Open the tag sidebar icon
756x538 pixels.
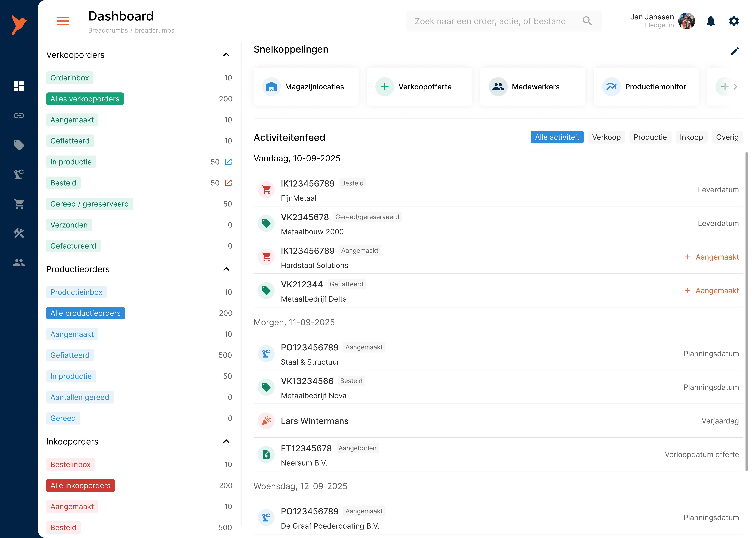click(x=19, y=145)
